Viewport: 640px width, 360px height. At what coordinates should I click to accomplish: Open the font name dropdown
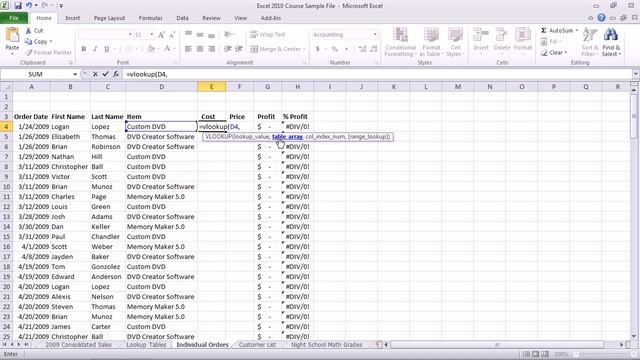click(x=130, y=35)
